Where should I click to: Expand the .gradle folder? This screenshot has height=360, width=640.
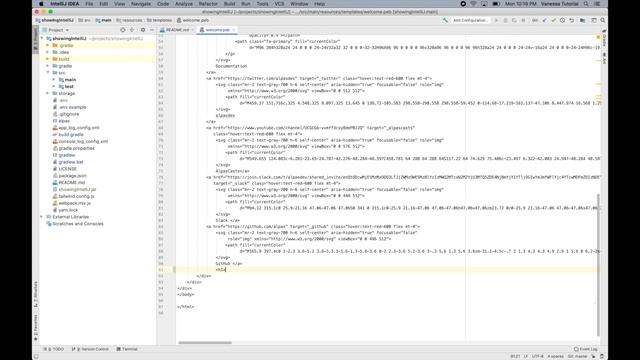pos(48,45)
